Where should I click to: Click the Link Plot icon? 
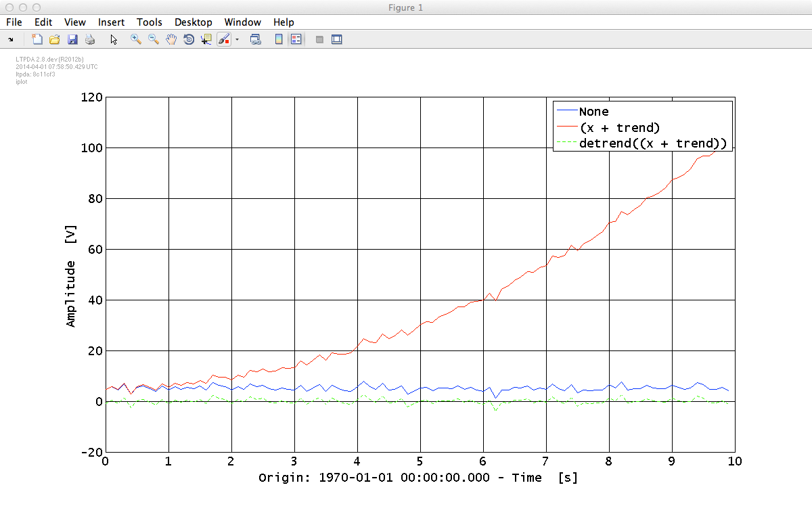[256, 40]
